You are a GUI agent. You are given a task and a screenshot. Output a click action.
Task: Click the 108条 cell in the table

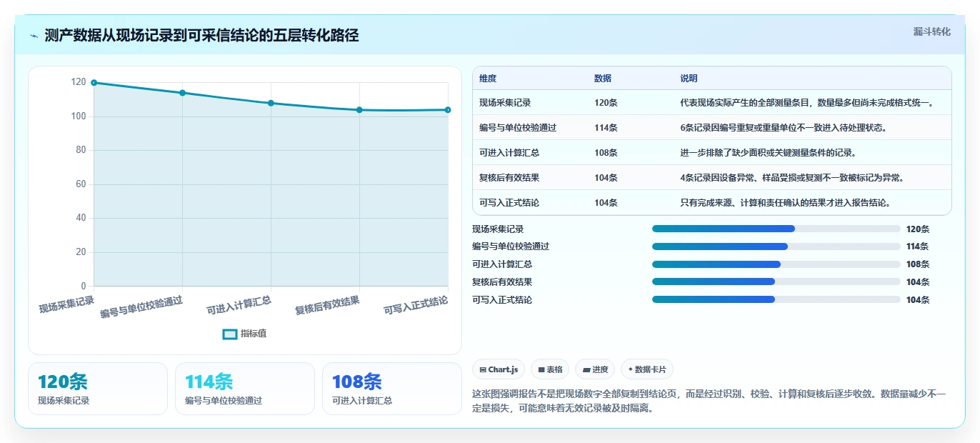(x=606, y=153)
